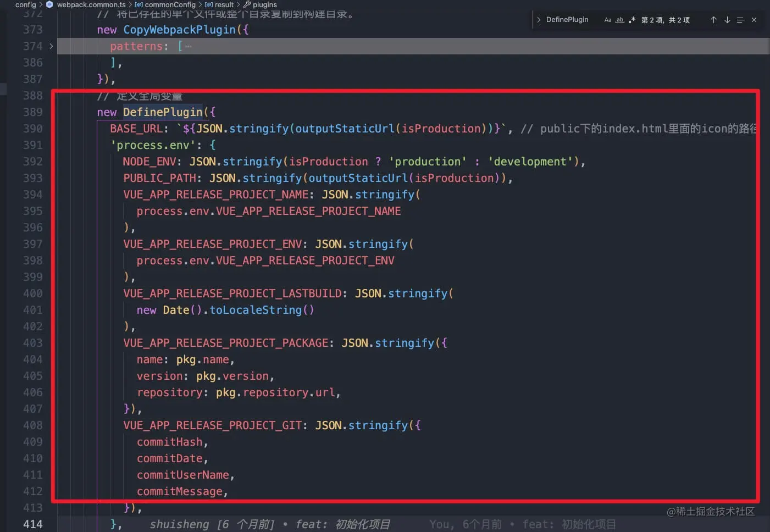This screenshot has width=770, height=532.
Task: Click commitMessage on line 412
Action: click(x=179, y=491)
